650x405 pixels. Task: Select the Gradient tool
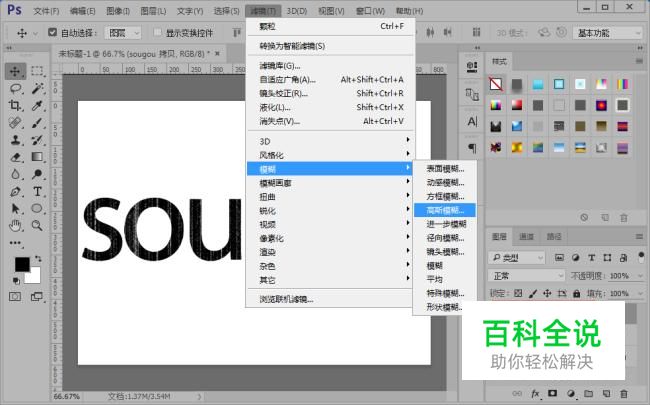click(37, 157)
